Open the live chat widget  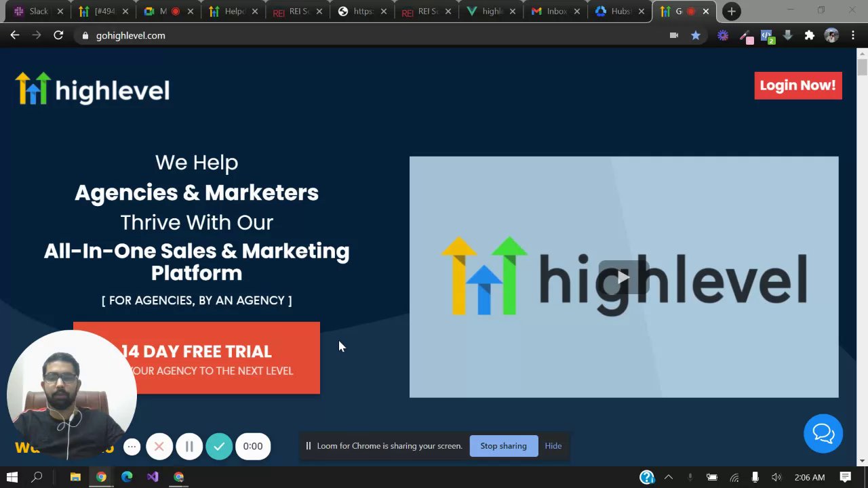pyautogui.click(x=823, y=434)
